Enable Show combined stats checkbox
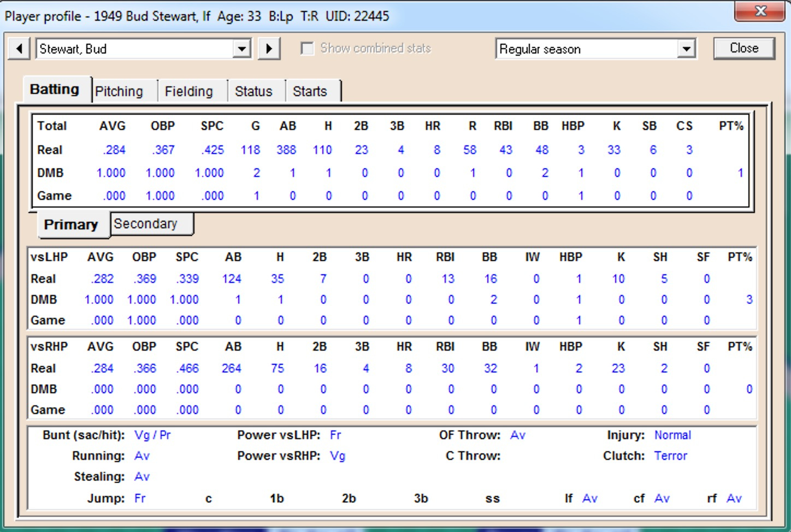 point(308,49)
